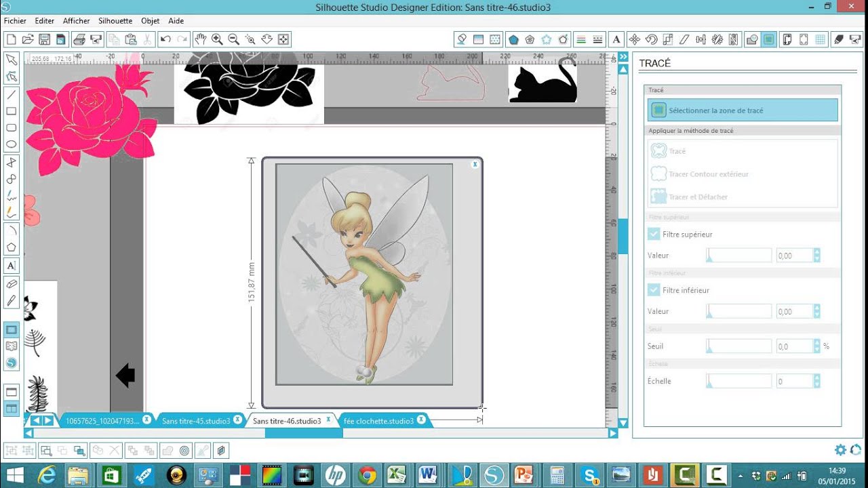This screenshot has width=868, height=488.
Task: Open Microsoft Word from the taskbar
Action: pyautogui.click(x=427, y=474)
